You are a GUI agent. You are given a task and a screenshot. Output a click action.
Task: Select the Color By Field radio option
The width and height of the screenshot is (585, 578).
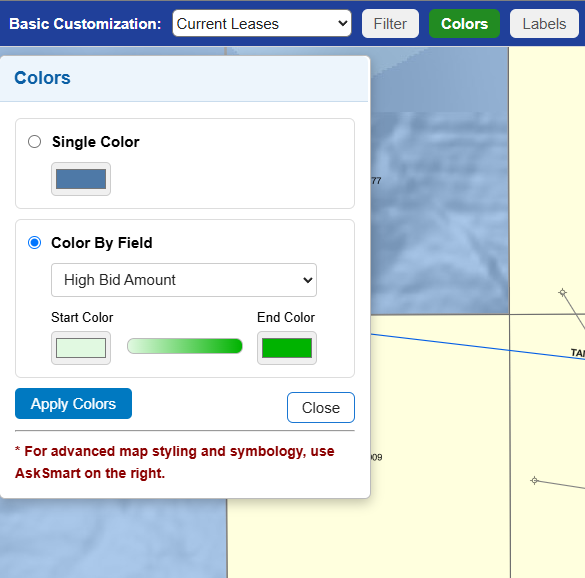tap(34, 243)
